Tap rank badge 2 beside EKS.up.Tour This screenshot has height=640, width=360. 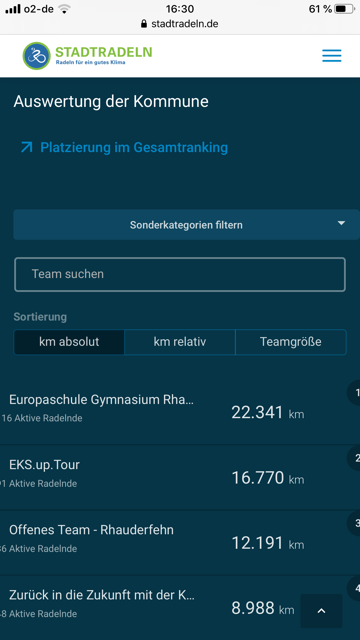click(x=354, y=458)
